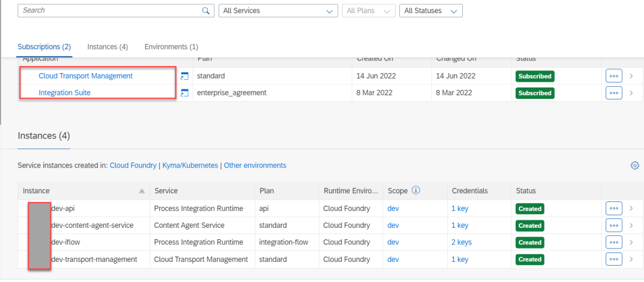This screenshot has height=282, width=644.
Task: Click into the Search field
Action: click(x=107, y=11)
